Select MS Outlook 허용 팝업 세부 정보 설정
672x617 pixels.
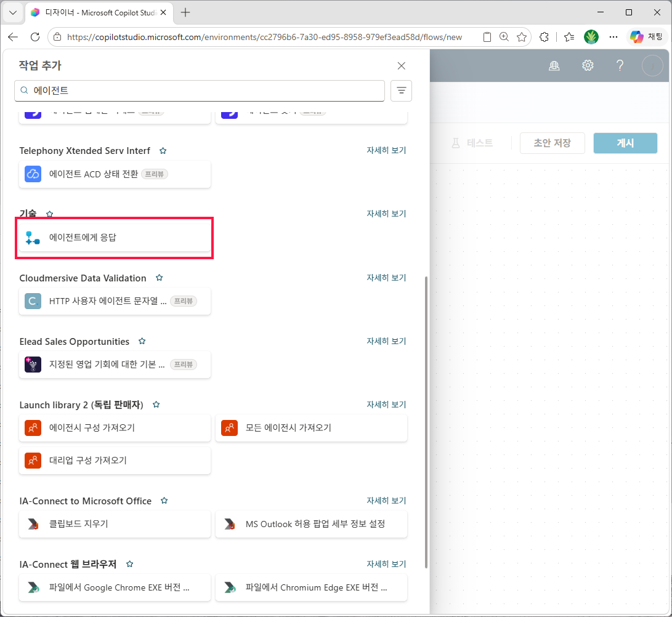[311, 524]
